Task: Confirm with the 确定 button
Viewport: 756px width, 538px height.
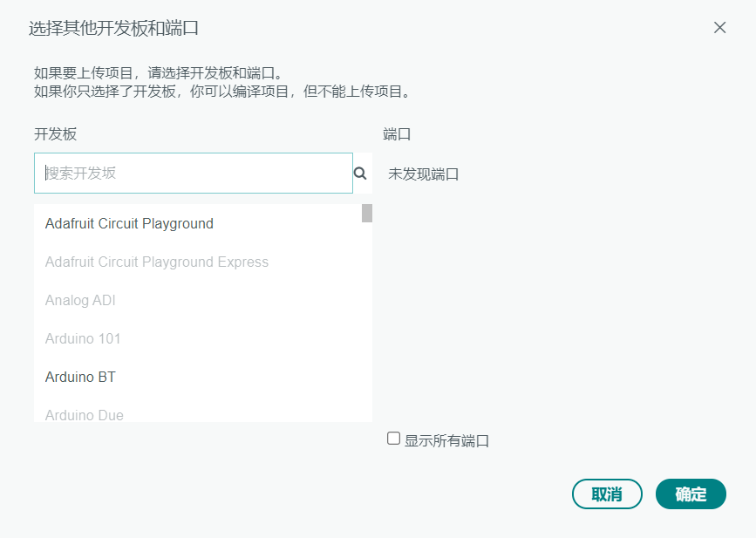Action: [x=691, y=494]
